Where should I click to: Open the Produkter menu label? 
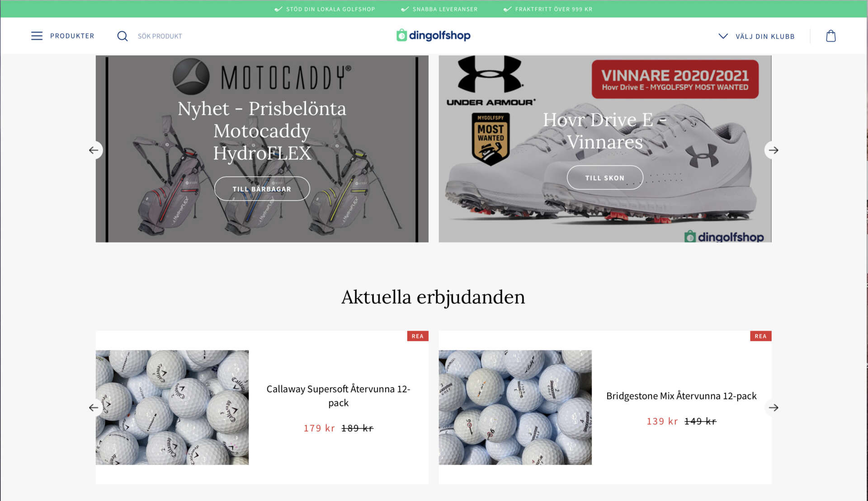pyautogui.click(x=72, y=36)
